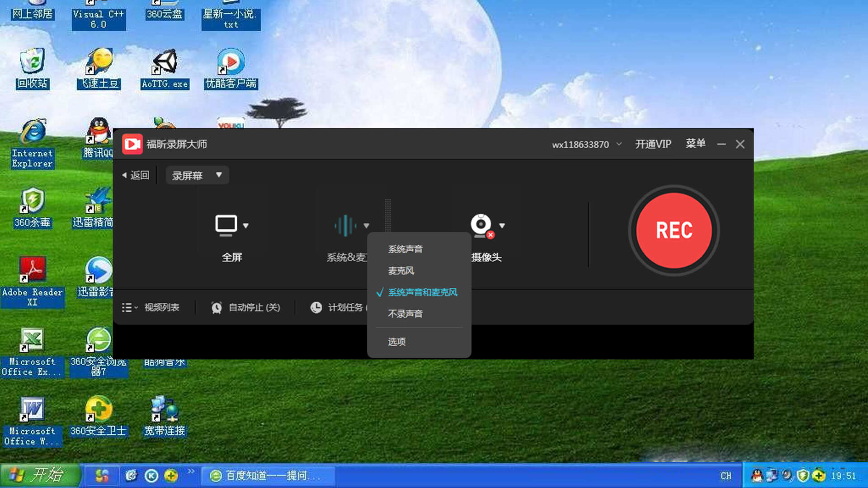Click the Foxit screen recorder logo icon

click(132, 144)
